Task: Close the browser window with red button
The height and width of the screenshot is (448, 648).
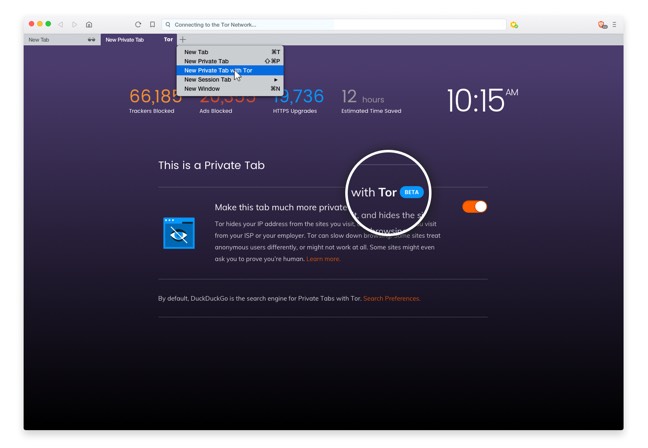Action: (x=31, y=24)
